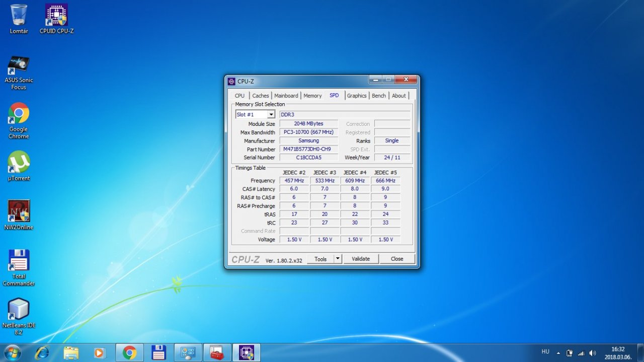This screenshot has height=362, width=644.
Task: Open Internet Explorer from the taskbar
Action: click(42, 353)
